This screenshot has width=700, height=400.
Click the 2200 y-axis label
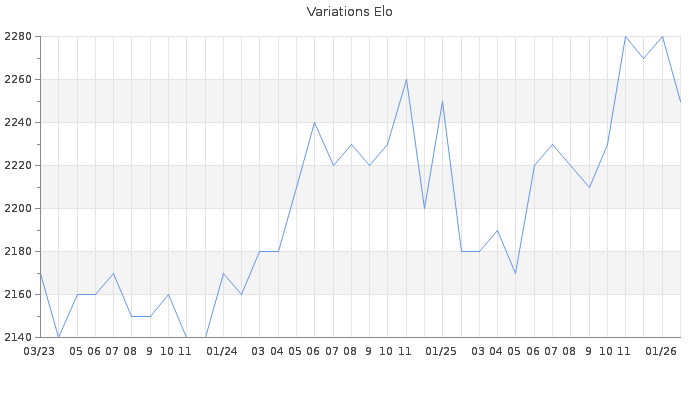pos(17,209)
